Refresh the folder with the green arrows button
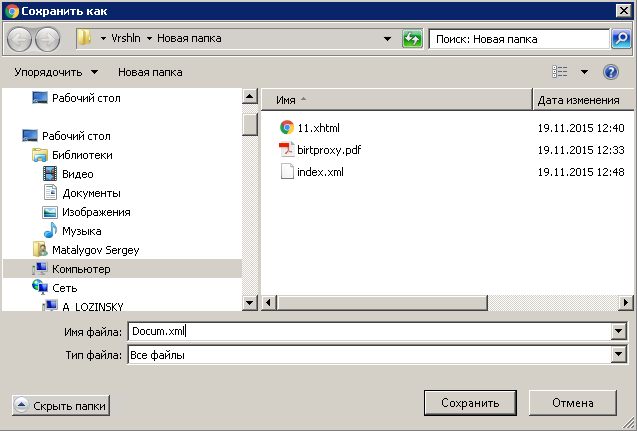637x431 pixels. [412, 39]
